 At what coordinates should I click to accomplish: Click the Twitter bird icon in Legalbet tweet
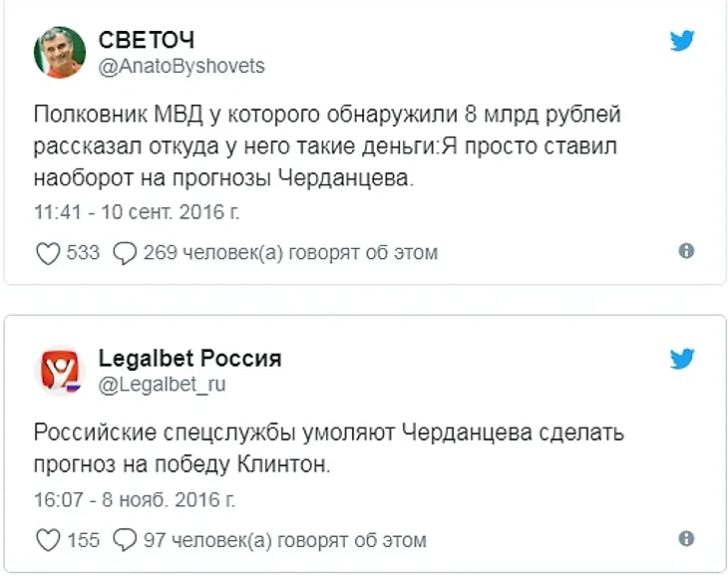682,358
